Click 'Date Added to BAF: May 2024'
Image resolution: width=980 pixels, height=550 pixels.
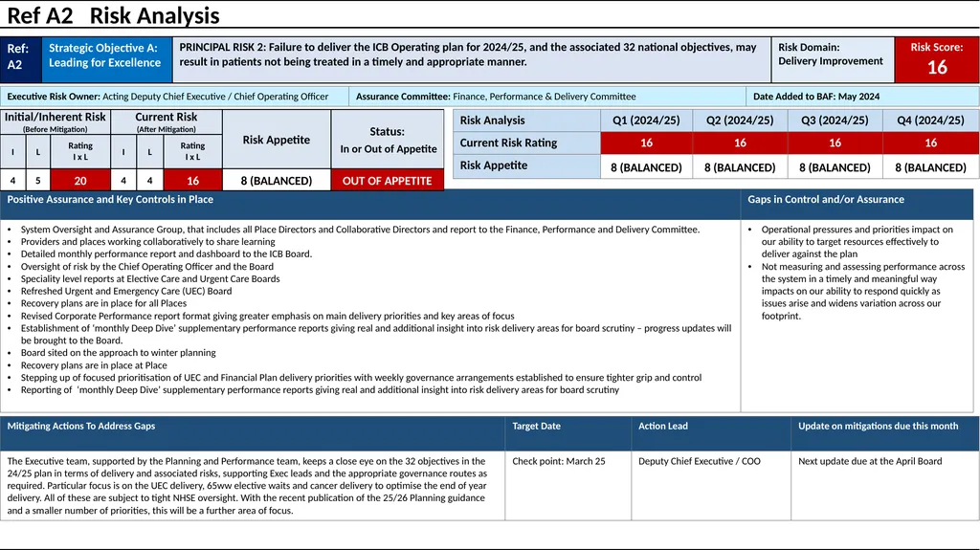(x=816, y=97)
